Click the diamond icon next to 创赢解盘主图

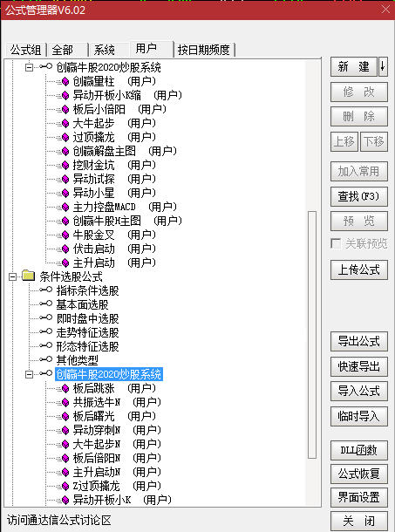point(65,152)
